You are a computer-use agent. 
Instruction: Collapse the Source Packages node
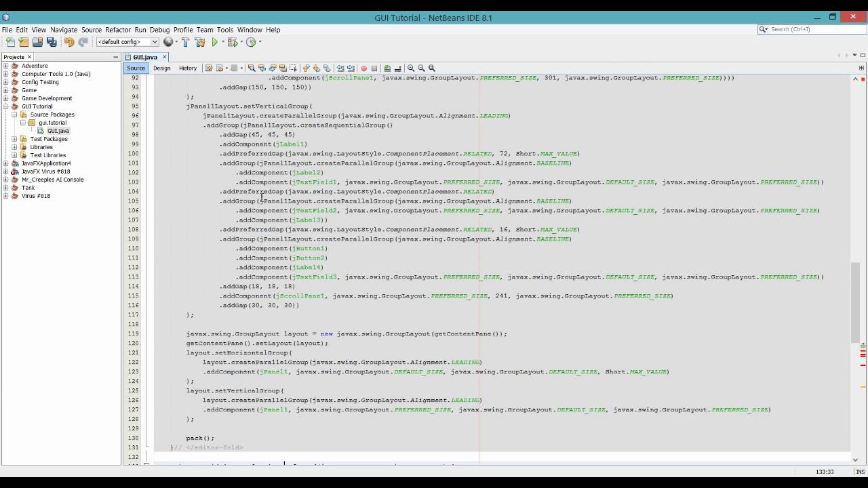click(x=14, y=115)
